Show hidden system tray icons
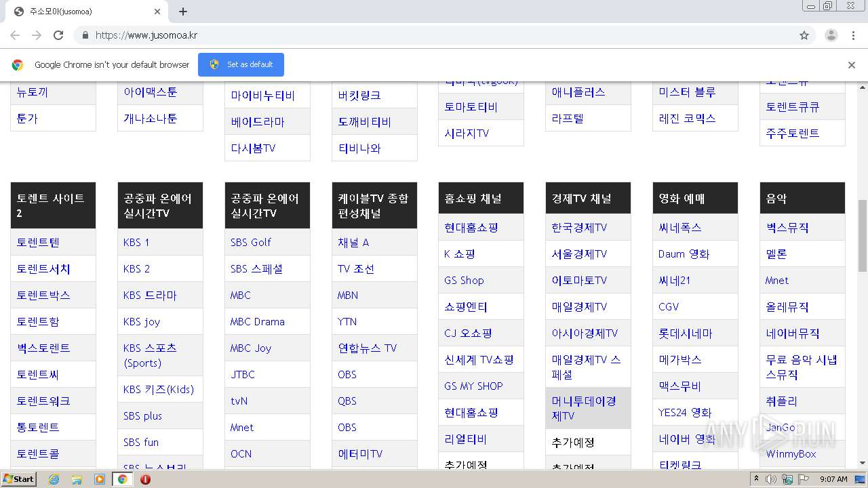 [756, 479]
